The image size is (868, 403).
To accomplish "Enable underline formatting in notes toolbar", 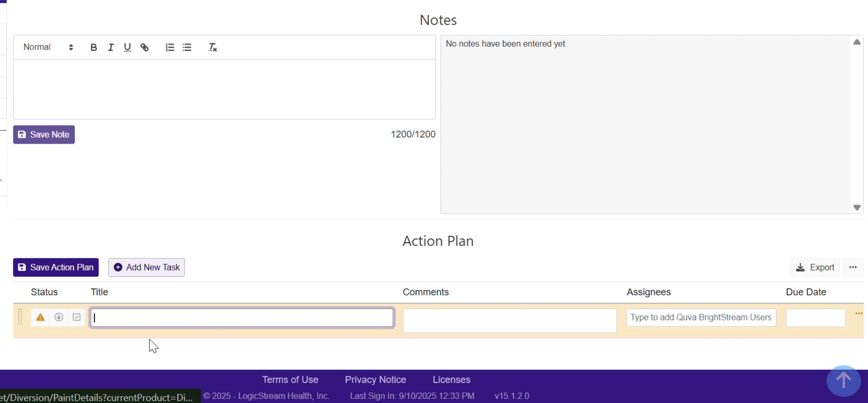I will (127, 47).
